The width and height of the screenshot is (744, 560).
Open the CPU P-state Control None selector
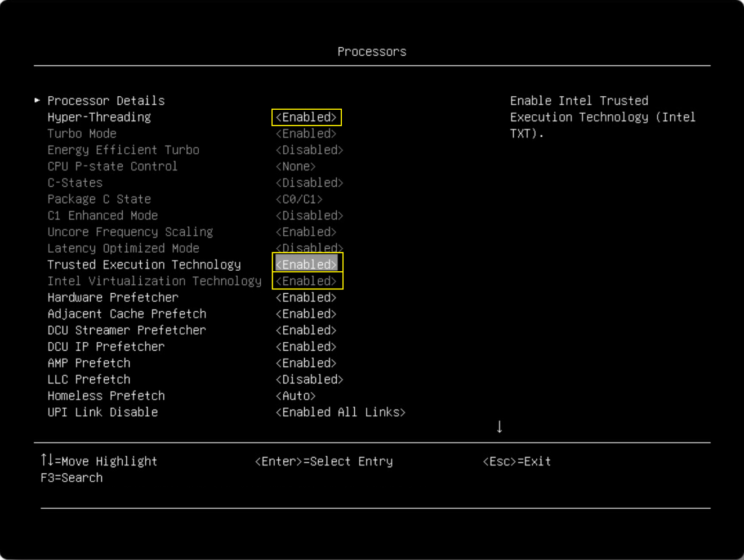coord(296,167)
